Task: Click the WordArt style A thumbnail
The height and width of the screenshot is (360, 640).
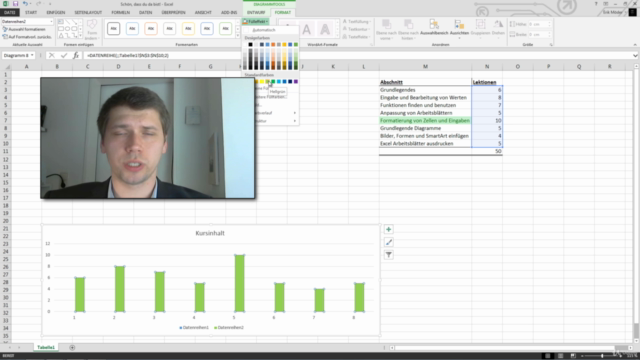Action: coord(307,29)
